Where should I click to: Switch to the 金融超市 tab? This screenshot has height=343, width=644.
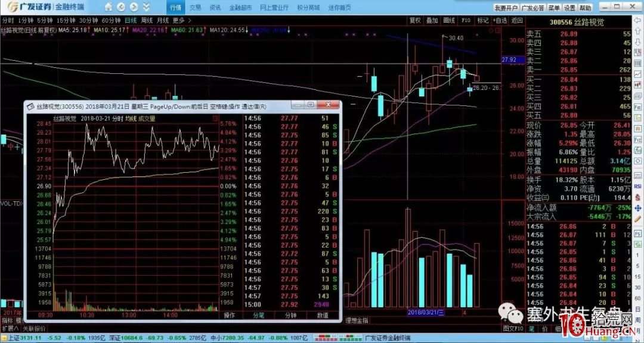241,7
